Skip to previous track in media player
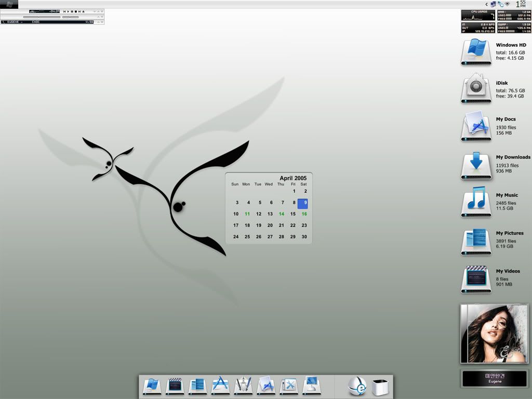Viewport: 532px width, 399px height. [x=64, y=11]
